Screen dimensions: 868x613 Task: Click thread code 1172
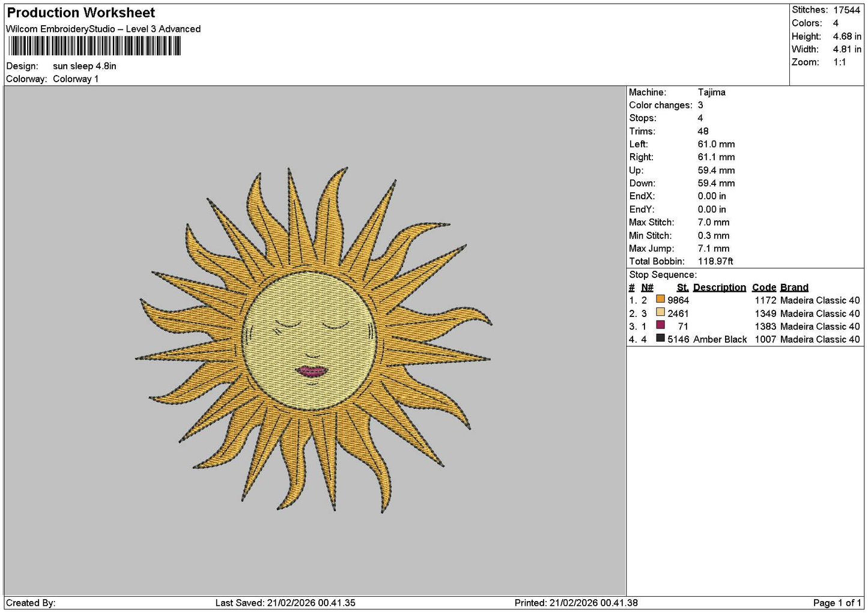(x=765, y=300)
